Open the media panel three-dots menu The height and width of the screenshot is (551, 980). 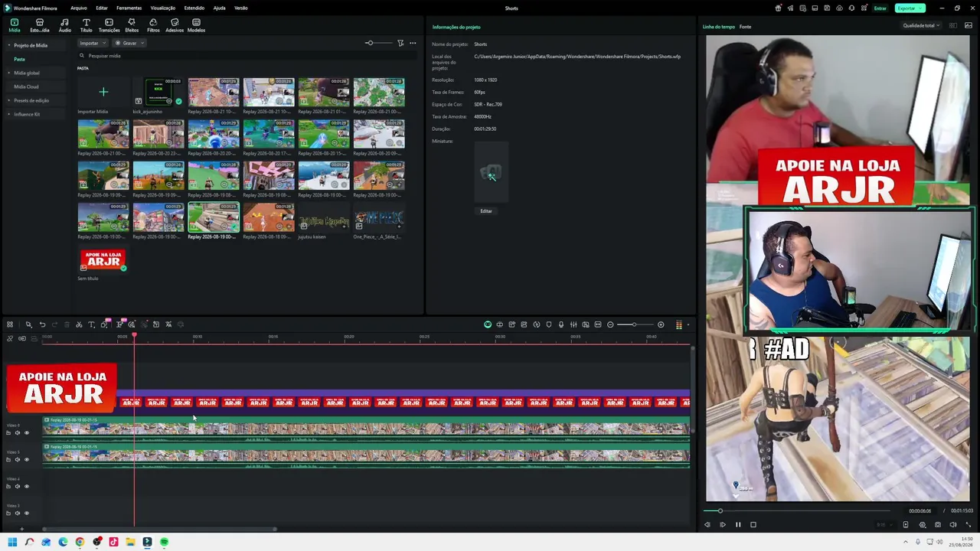click(x=413, y=43)
